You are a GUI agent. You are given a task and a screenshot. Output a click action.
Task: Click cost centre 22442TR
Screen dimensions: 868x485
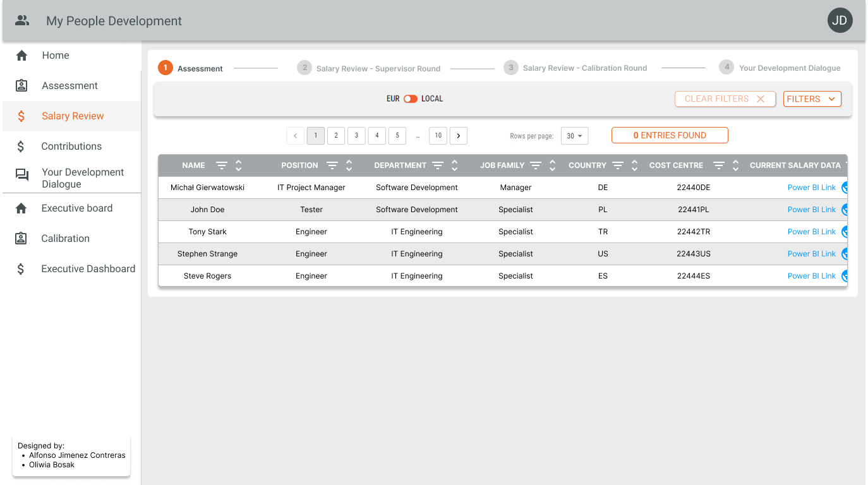point(694,232)
